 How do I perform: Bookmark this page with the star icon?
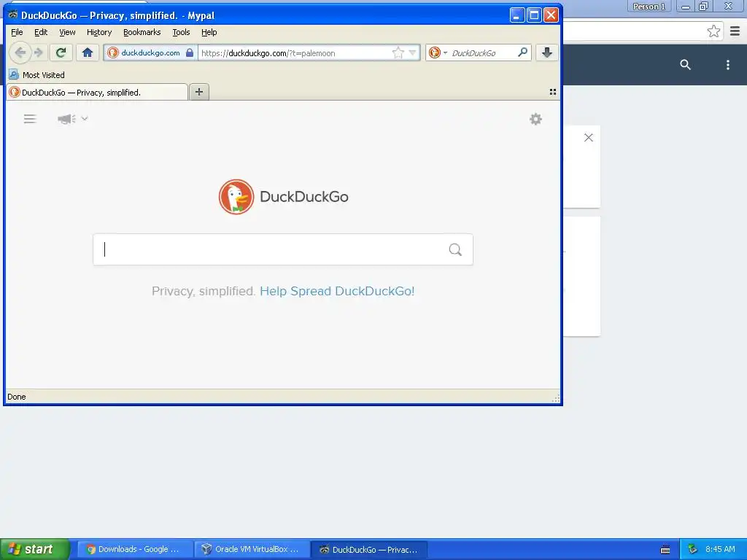point(398,52)
